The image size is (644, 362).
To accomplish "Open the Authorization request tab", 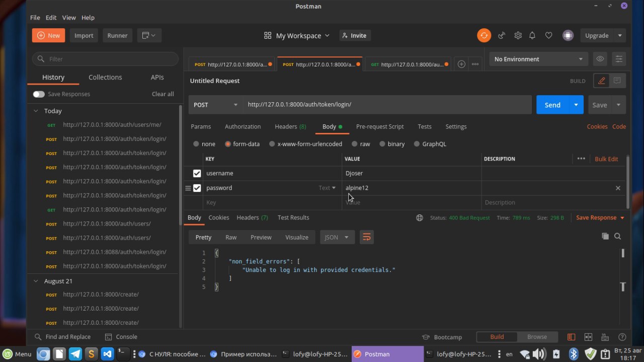I will (x=243, y=126).
